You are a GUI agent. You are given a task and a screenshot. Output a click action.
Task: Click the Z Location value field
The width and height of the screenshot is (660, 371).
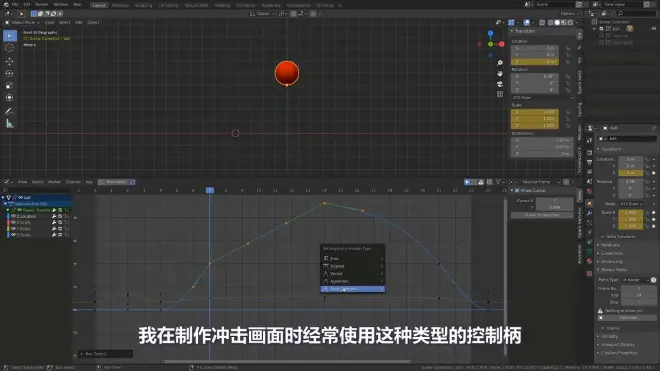535,61
